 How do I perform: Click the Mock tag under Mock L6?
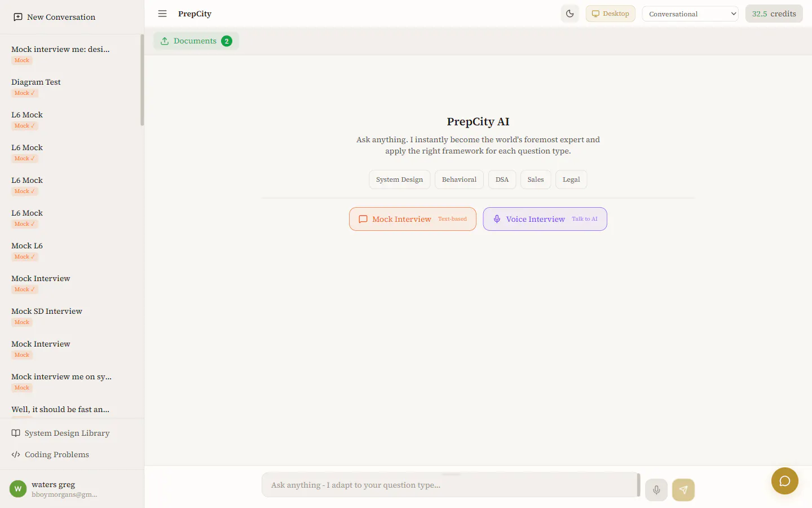tap(25, 257)
